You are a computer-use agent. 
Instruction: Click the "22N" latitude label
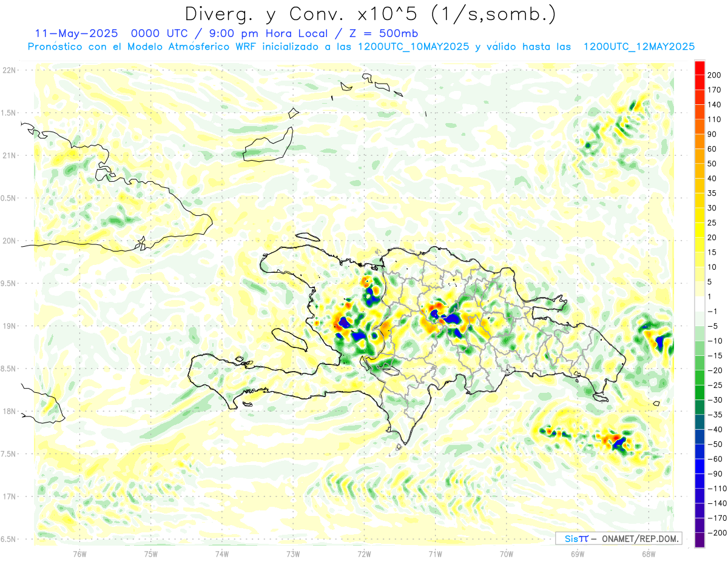tap(9, 70)
